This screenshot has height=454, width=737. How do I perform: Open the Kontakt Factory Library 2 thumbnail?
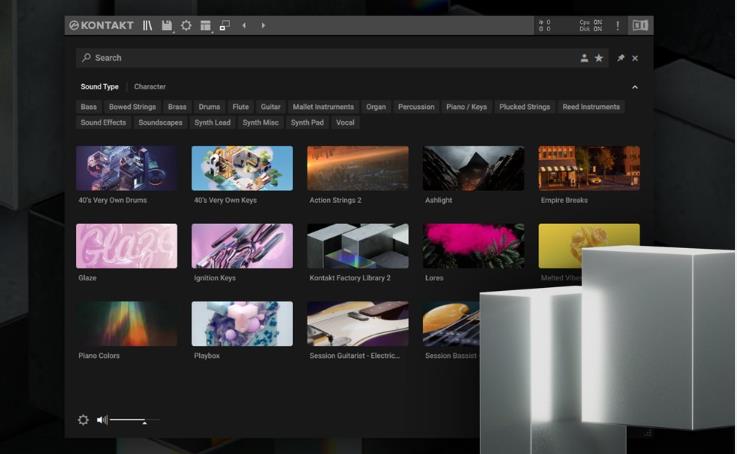[x=357, y=246]
